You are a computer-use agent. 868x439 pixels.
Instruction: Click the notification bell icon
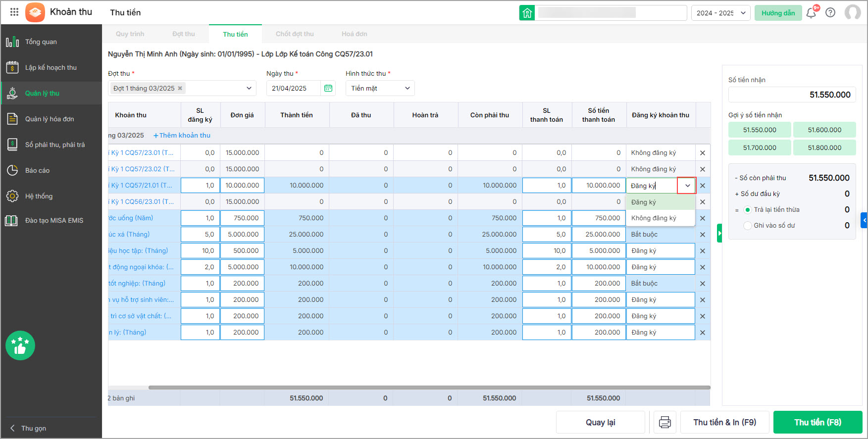[811, 13]
